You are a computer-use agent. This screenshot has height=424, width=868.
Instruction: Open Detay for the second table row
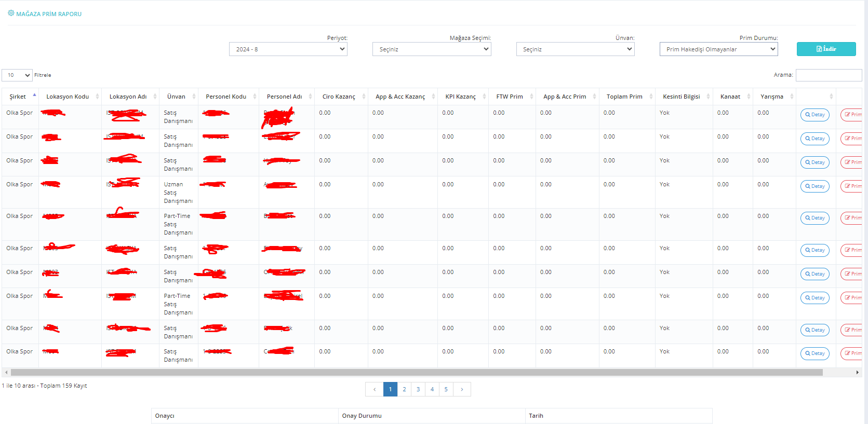coord(815,139)
